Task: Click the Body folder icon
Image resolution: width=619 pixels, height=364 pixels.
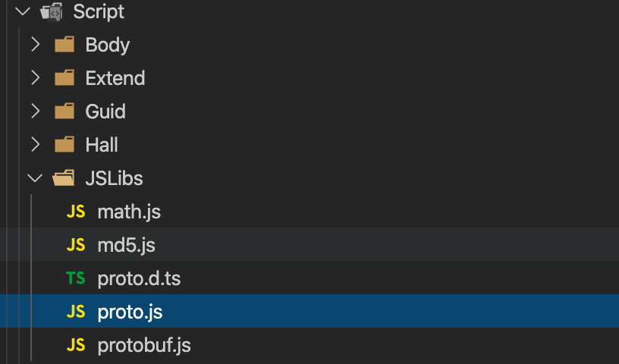Action: point(64,45)
